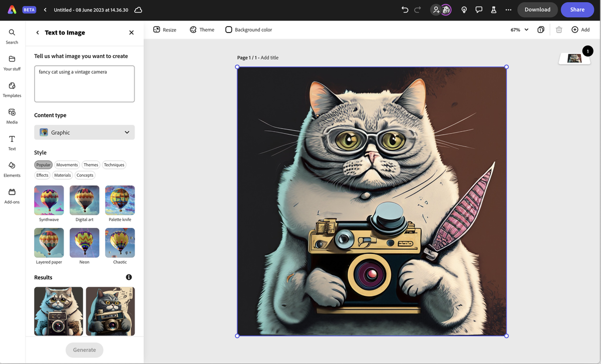The height and width of the screenshot is (364, 601).
Task: Switch style filter to Themes
Action: coord(91,164)
